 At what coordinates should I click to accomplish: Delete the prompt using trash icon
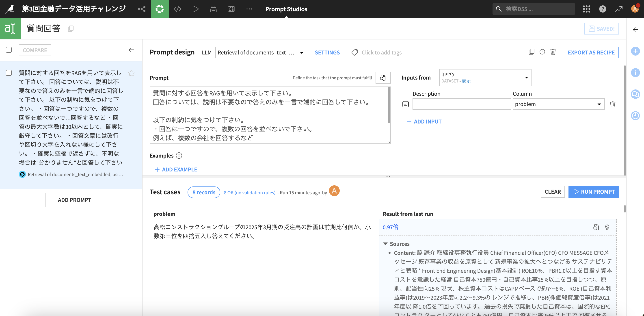pyautogui.click(x=553, y=52)
